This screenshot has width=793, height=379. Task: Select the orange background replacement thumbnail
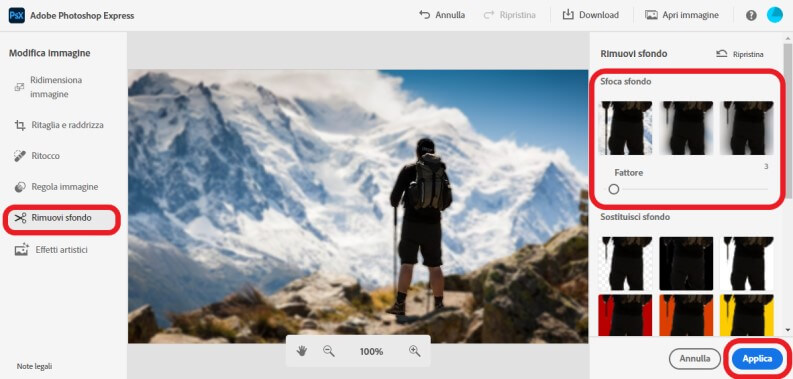(x=686, y=315)
